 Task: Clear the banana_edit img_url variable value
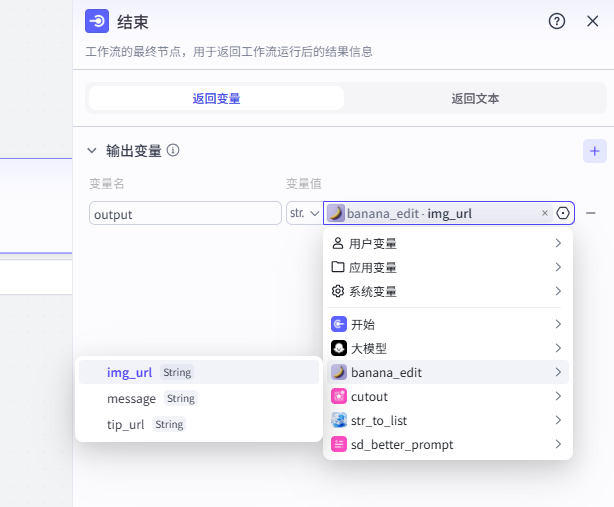point(545,213)
